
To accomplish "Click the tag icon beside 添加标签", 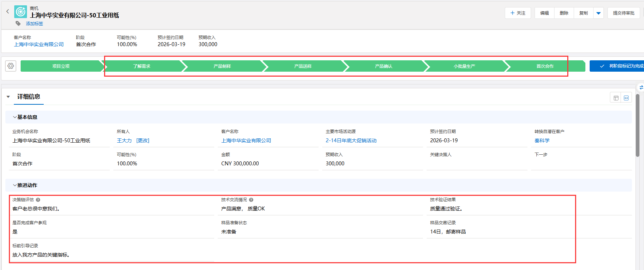I will [18, 23].
